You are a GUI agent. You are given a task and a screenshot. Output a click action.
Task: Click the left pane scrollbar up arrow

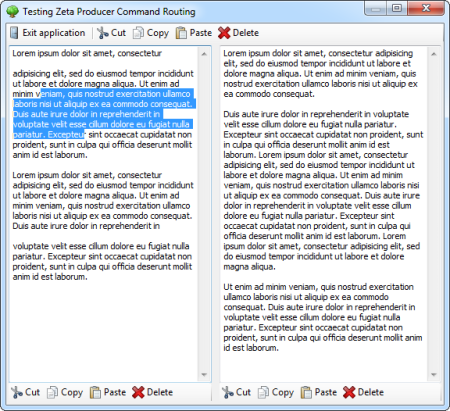click(204, 54)
